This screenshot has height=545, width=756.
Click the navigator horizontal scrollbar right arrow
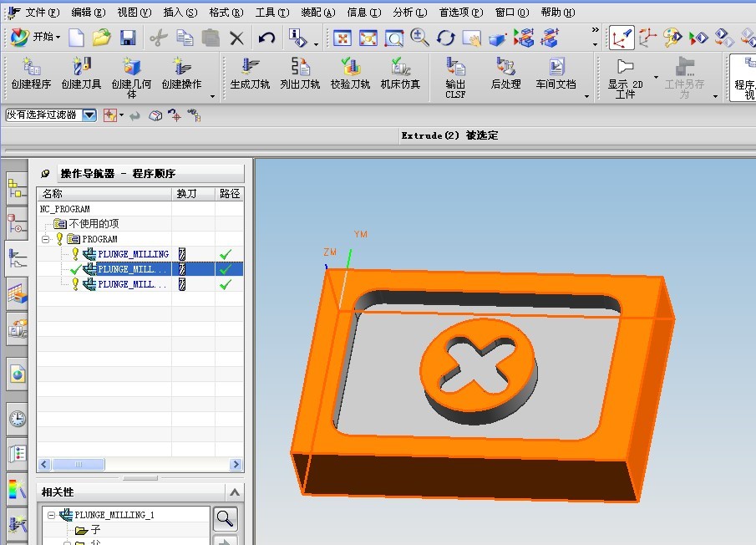(x=236, y=465)
